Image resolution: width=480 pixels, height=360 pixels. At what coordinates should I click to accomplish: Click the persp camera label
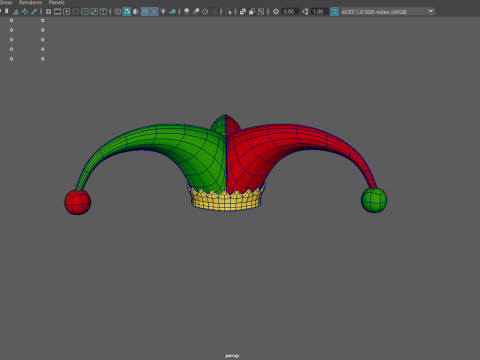pyautogui.click(x=232, y=356)
